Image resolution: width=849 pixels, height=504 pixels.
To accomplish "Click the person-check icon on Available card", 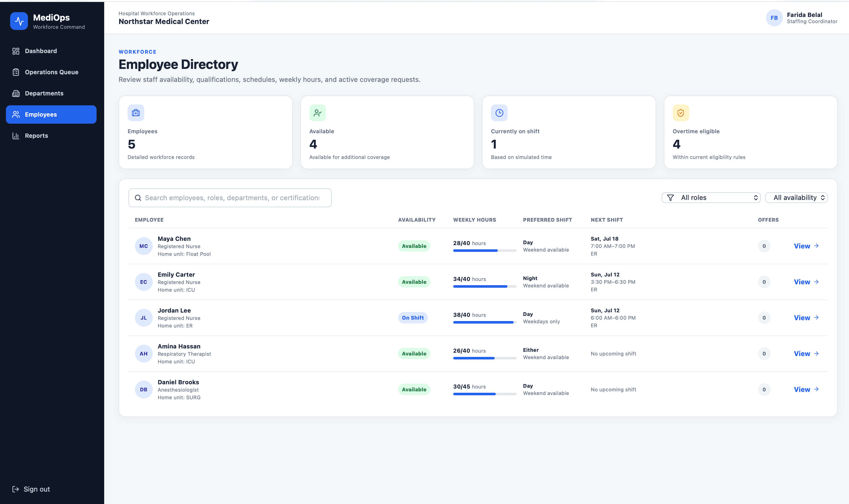I will (x=318, y=113).
